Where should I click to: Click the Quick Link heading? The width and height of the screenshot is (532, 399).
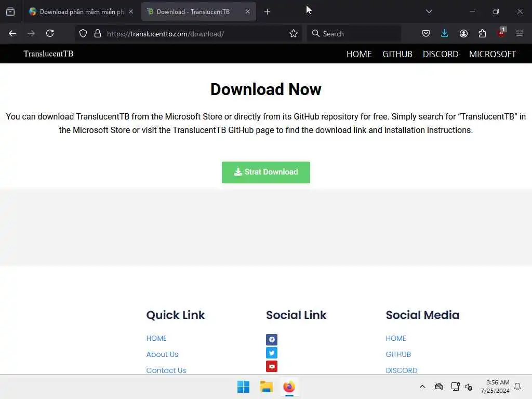pyautogui.click(x=176, y=315)
